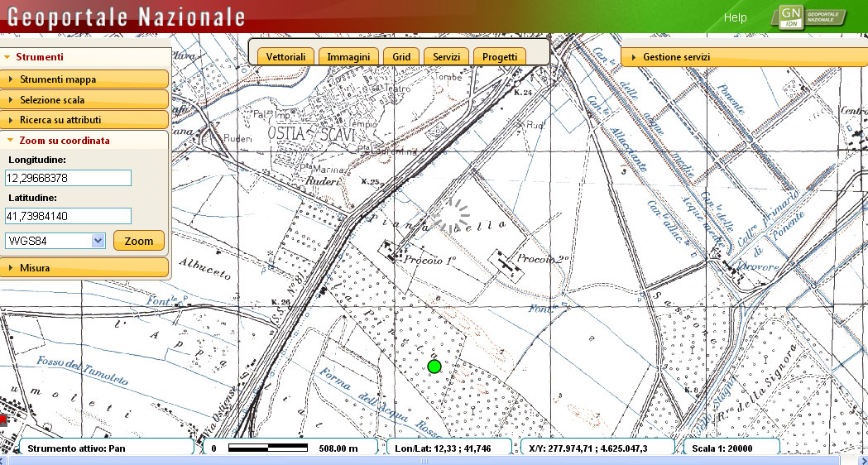Click the horizontal scrollbar at bottom

point(425,461)
